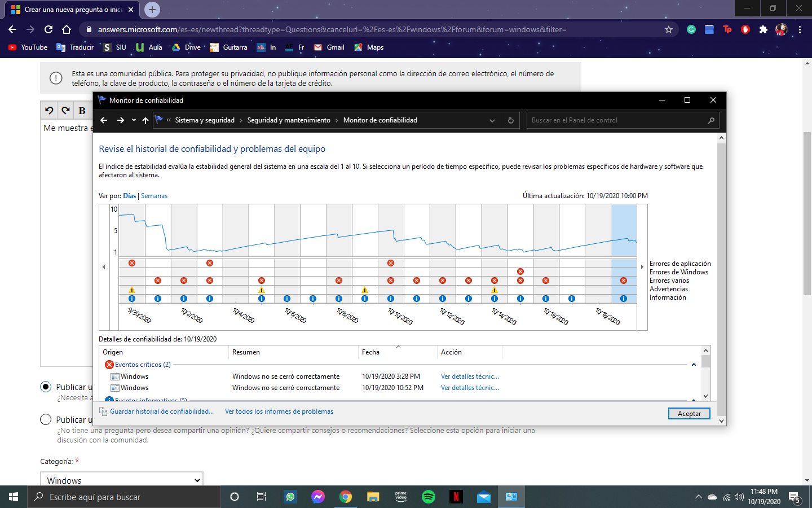Viewport: 812px width, 508px height.
Task: Select the second 'Publicar' radio option in Chrome
Action: (46, 419)
